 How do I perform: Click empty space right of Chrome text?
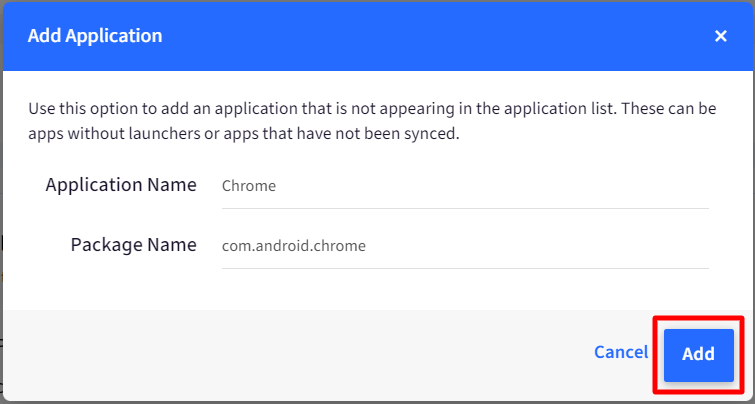[491, 186]
